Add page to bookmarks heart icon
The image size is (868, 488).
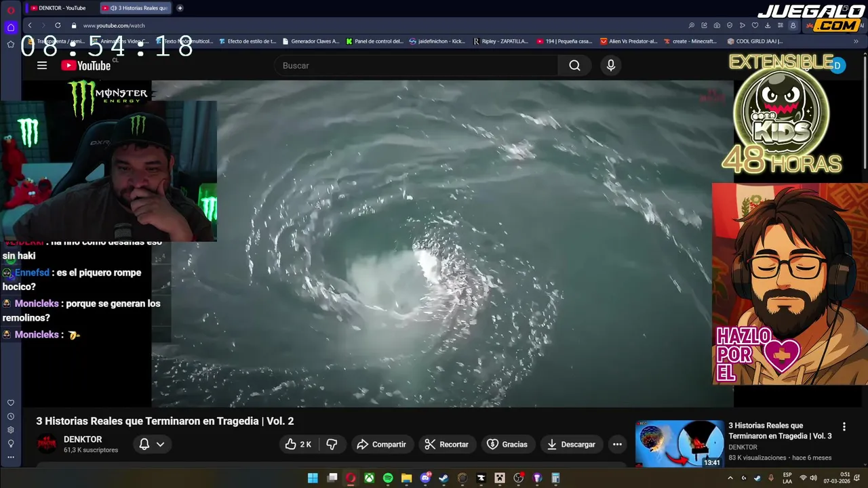tap(755, 25)
